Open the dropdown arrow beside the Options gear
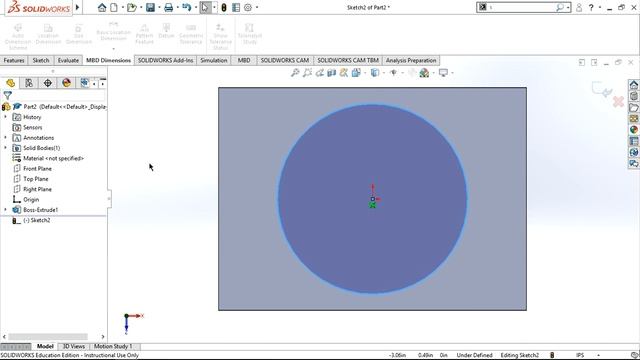This screenshot has width=640, height=360. tap(257, 7)
